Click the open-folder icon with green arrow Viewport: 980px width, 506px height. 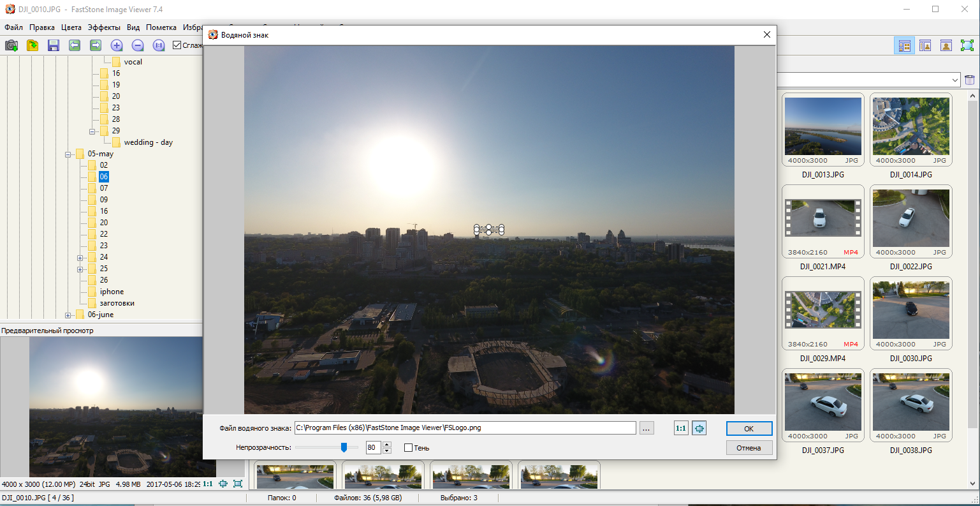(x=33, y=45)
